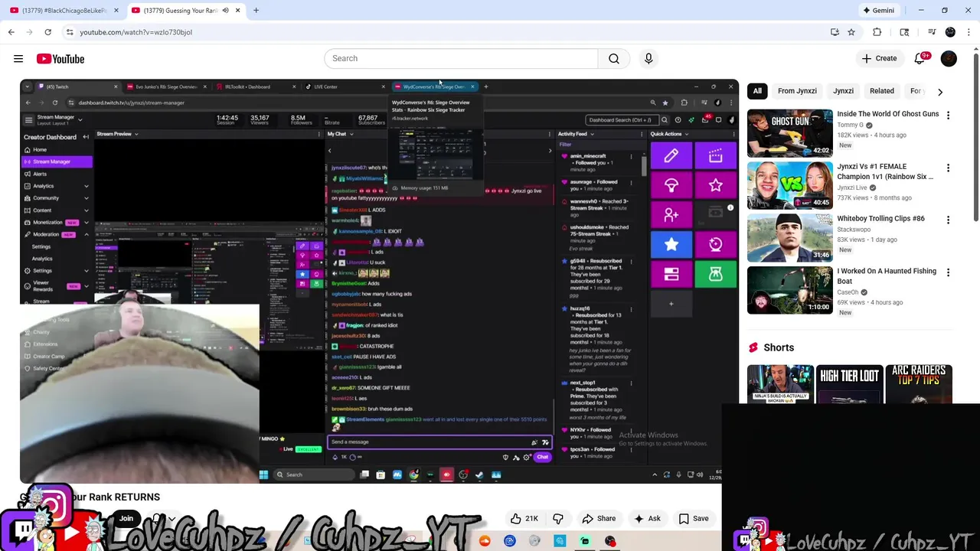This screenshot has width=980, height=551.
Task: Go to the YouTube home logo
Action: tap(60, 59)
